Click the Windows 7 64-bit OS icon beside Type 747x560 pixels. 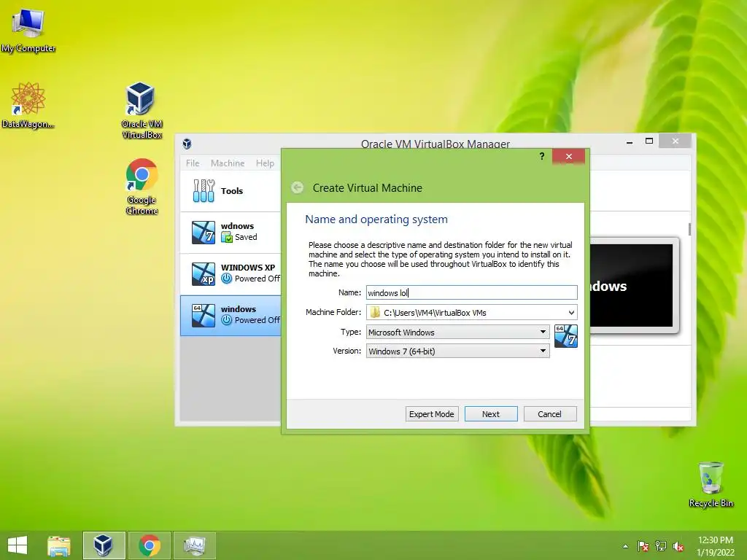coord(566,335)
